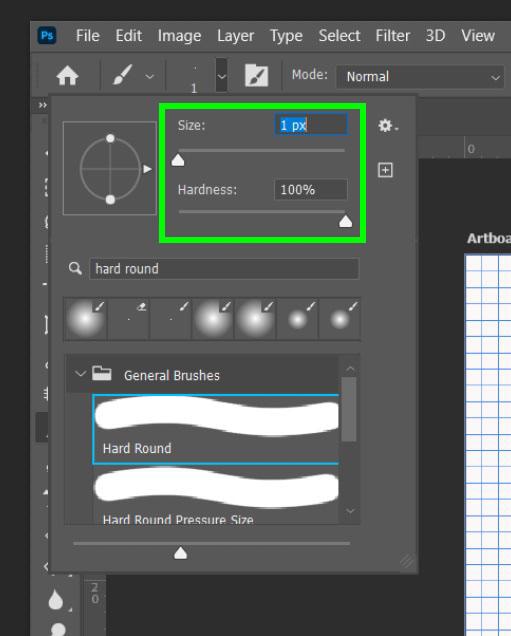Select the Hard Round Pressure Size preset
This screenshot has height=636, width=511.
coord(216,496)
